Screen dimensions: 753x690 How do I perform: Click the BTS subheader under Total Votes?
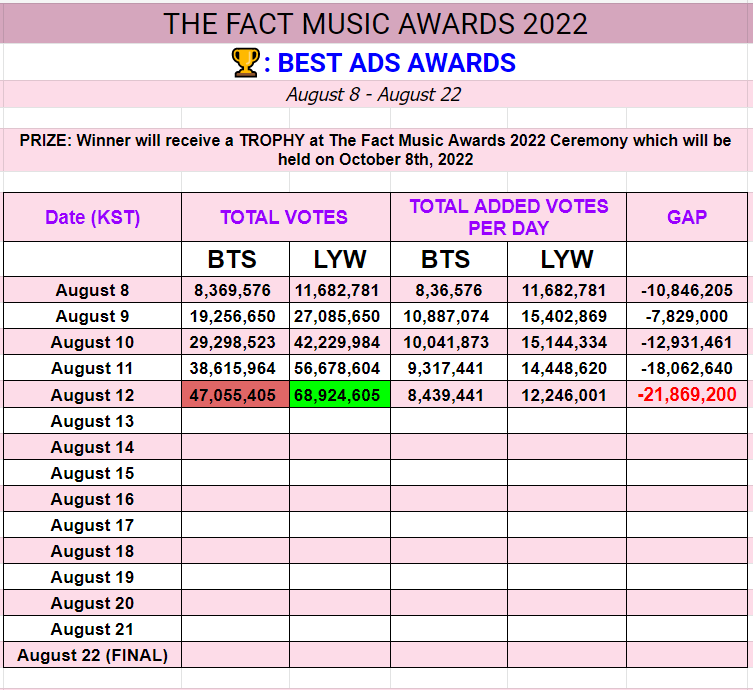click(x=235, y=259)
